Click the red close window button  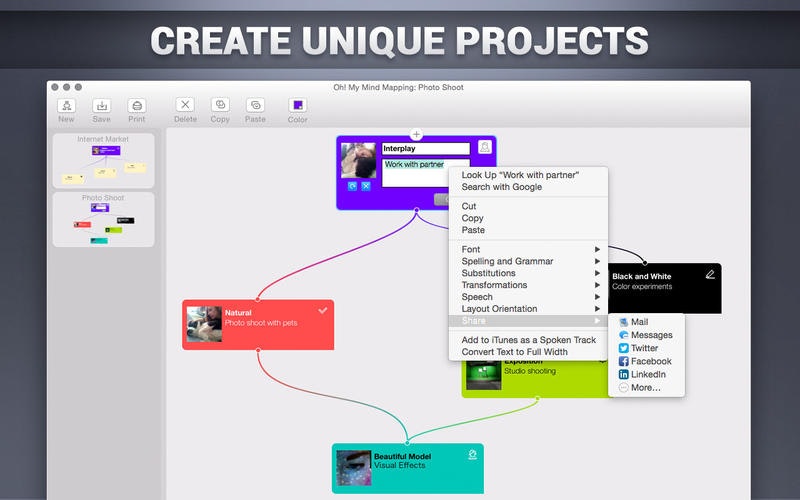55,87
